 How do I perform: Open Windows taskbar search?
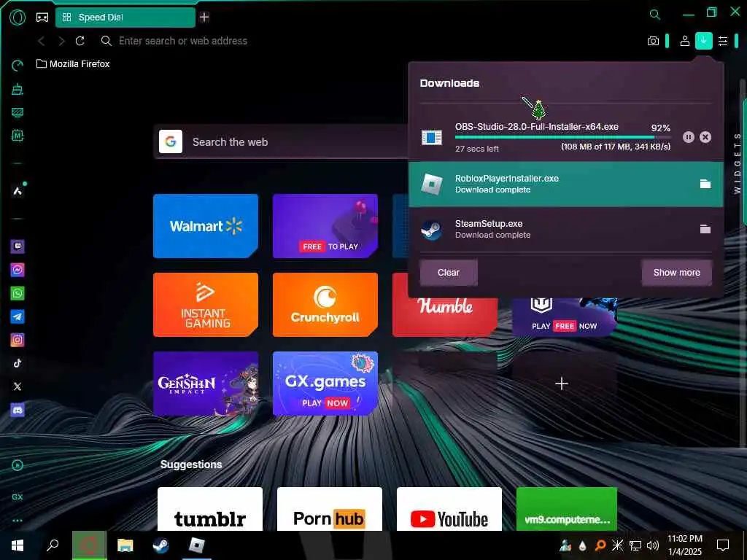[x=53, y=545]
